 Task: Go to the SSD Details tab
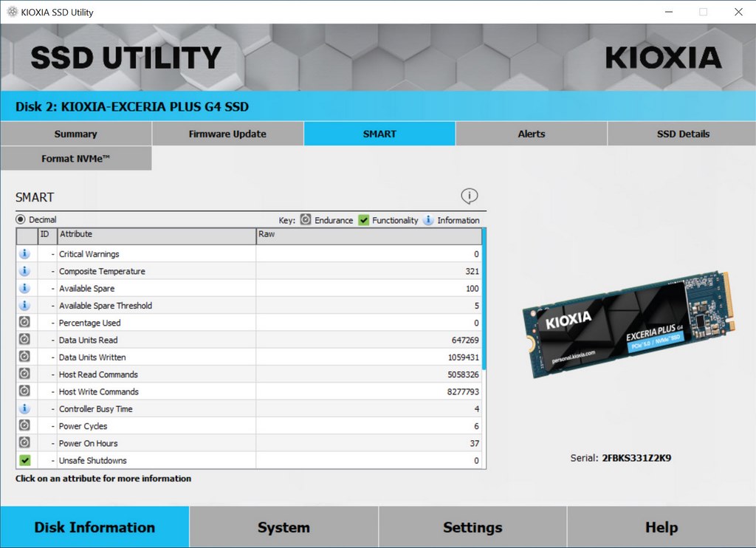[x=683, y=134]
